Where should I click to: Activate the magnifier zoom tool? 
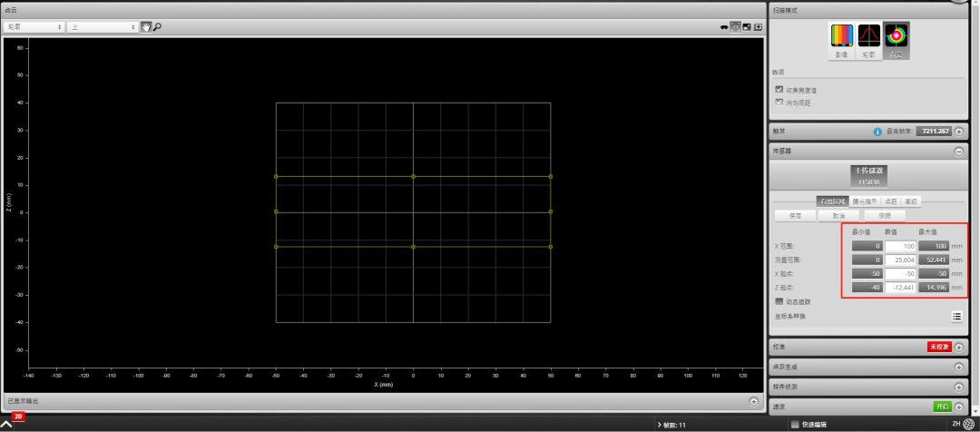click(x=158, y=27)
